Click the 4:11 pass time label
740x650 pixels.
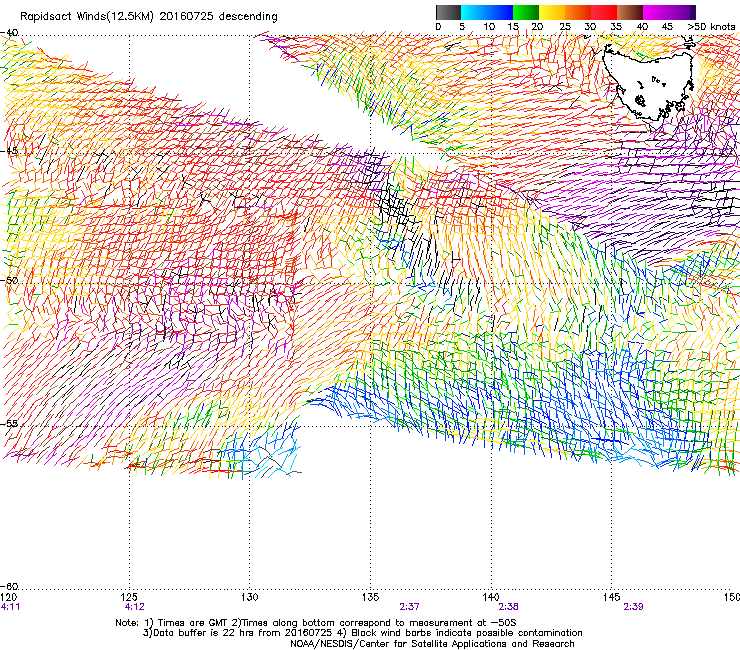point(10,607)
